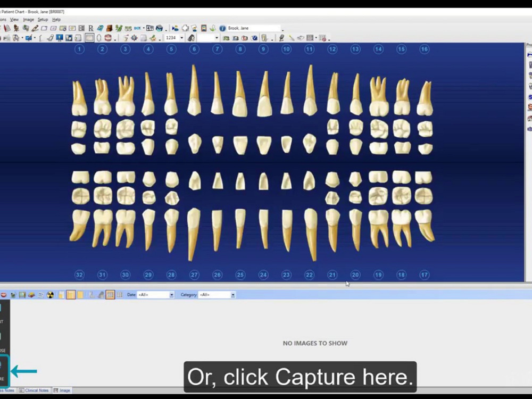Open the 1234 numbering dropdown

(182, 38)
